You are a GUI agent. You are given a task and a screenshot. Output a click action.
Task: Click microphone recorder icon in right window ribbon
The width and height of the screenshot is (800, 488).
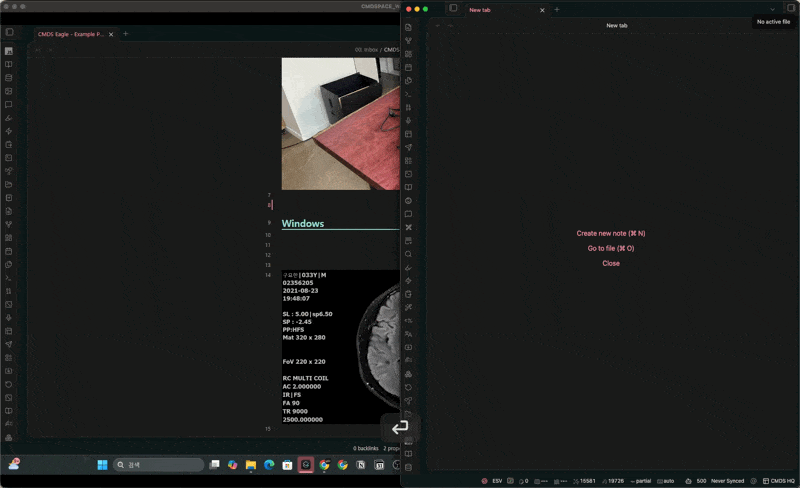click(x=408, y=121)
